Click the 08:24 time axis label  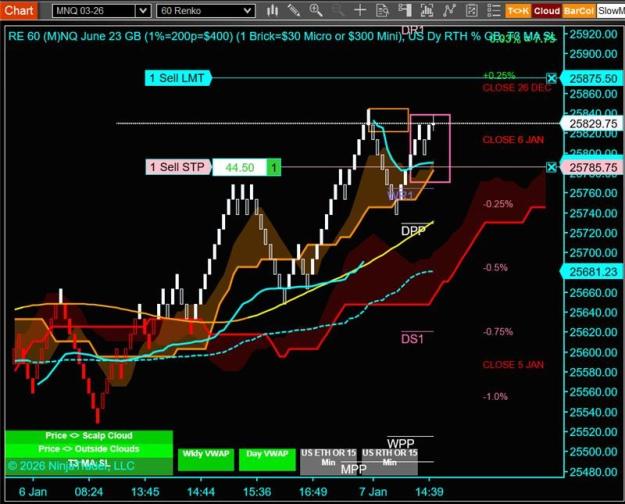click(x=88, y=492)
